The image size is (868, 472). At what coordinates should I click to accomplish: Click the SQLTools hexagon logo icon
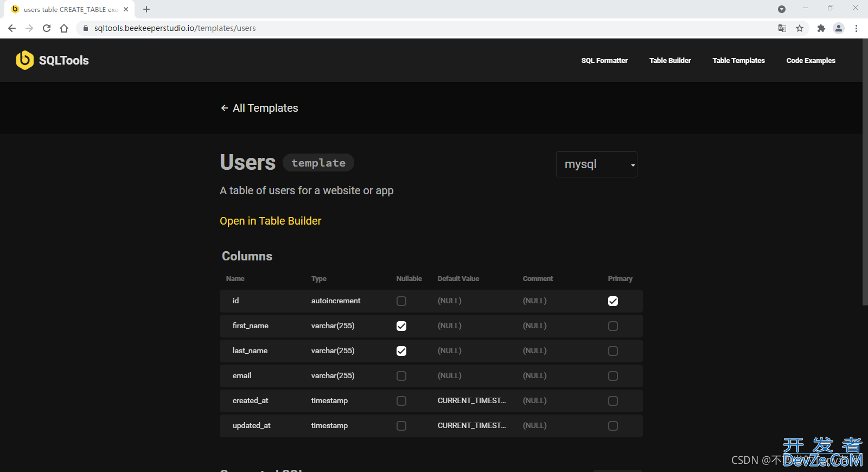click(24, 60)
